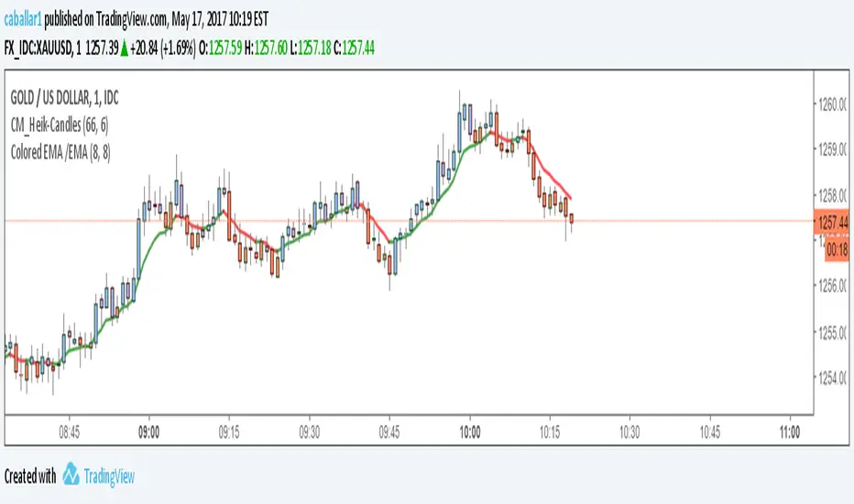Screen dimensions: 854x504
Task: Click the 1254.00 price axis label
Action: pos(832,378)
